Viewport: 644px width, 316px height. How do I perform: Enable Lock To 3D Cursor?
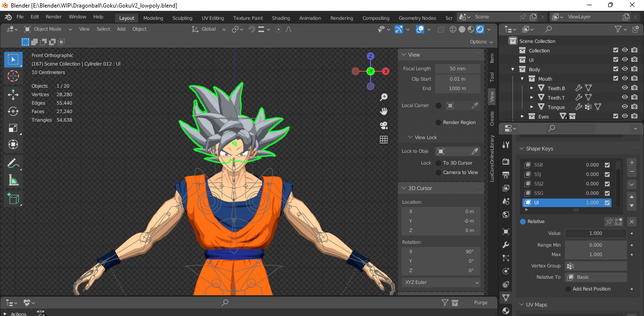pos(438,163)
